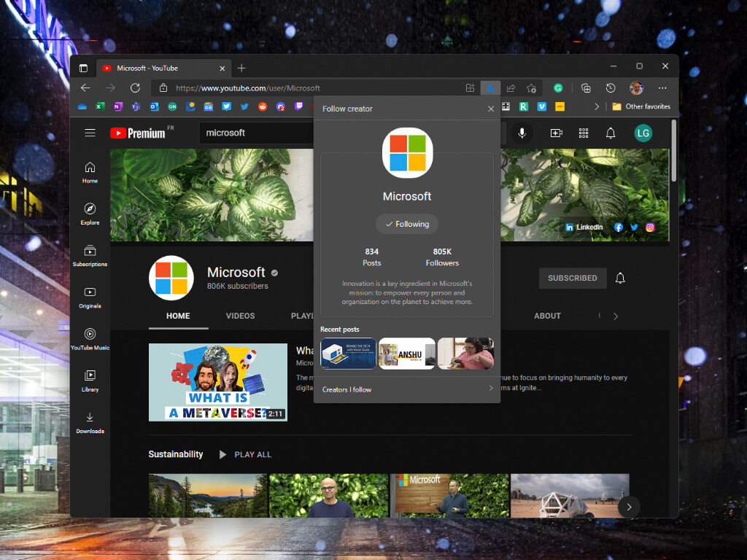Screen dimensions: 747x560
Task: Close the Follow creator popup
Action: coord(491,109)
